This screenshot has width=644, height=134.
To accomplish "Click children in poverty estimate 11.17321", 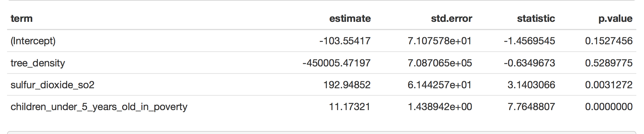I will [349, 107].
